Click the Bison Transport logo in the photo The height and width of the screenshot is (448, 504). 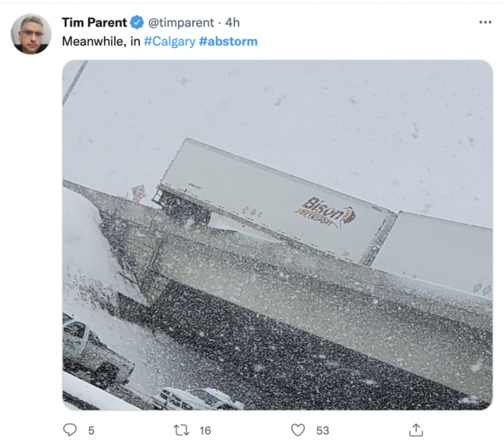(324, 213)
